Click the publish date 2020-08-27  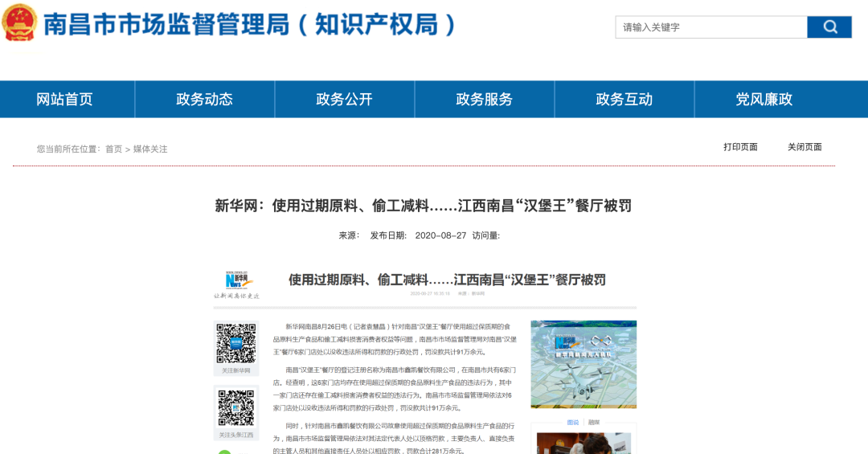[x=440, y=235]
